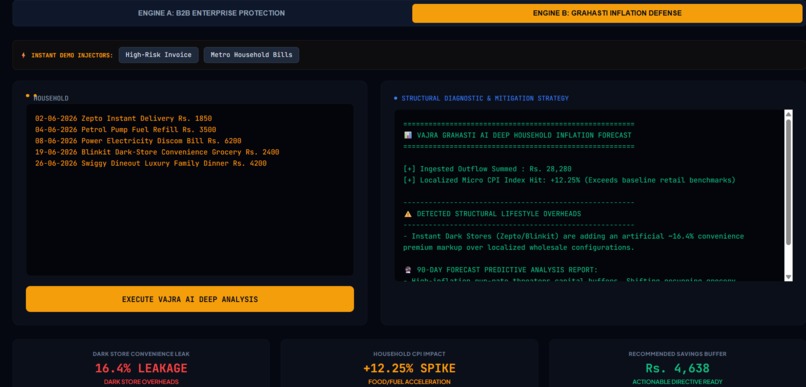Click the Dark Store Overheads caption
Screen dimensions: 806x387
click(x=141, y=382)
